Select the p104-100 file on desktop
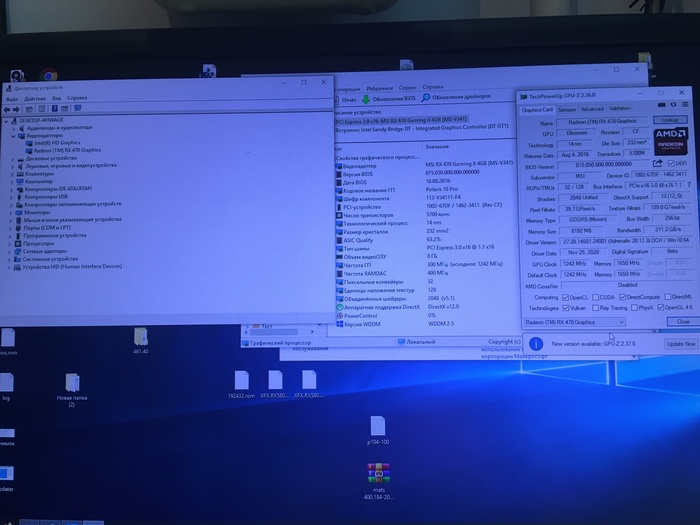700x525 pixels. pyautogui.click(x=378, y=427)
